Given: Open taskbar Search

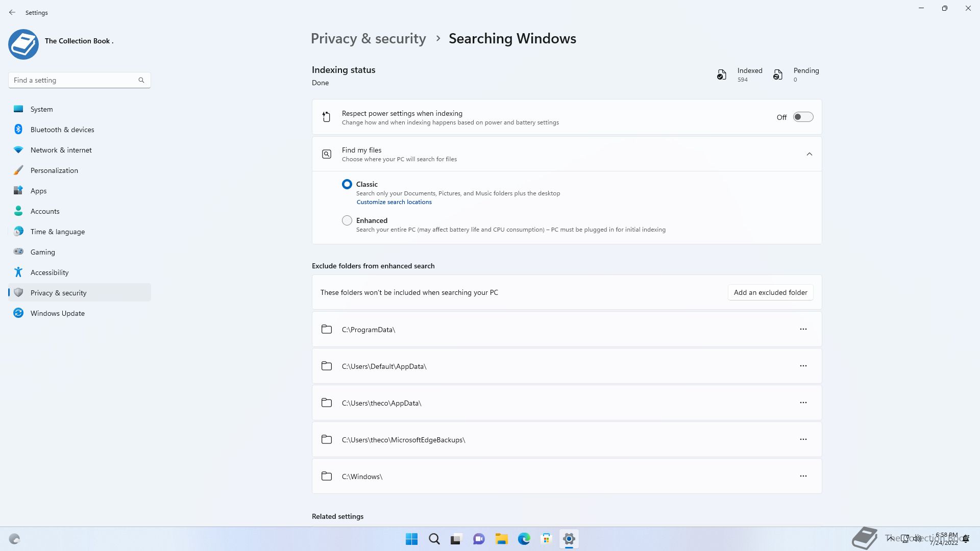Looking at the screenshot, I should [x=434, y=539].
